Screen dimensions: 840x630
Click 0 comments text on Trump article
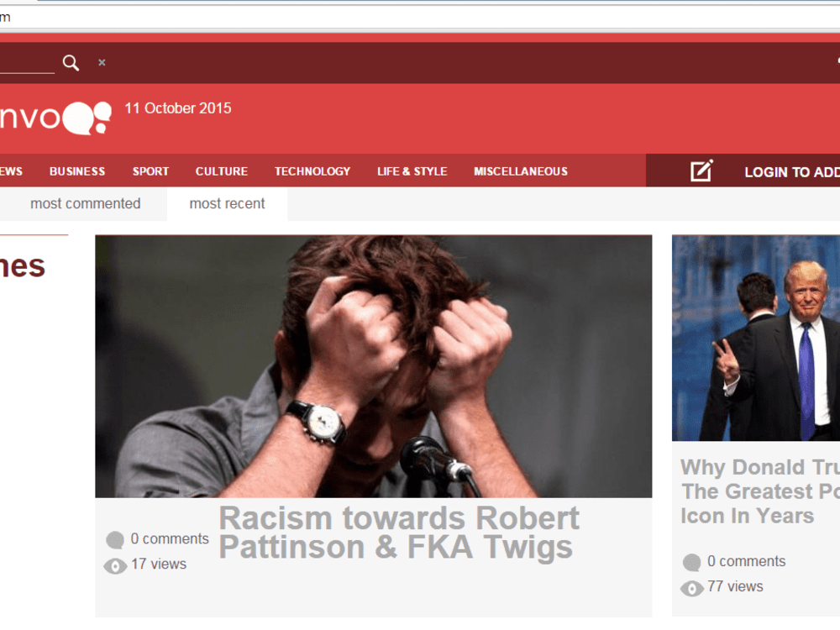(746, 561)
